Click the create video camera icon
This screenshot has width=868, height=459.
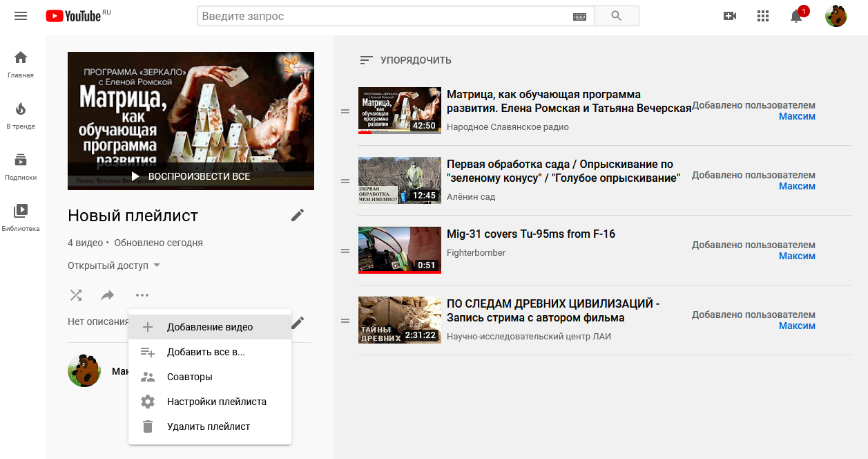(729, 16)
